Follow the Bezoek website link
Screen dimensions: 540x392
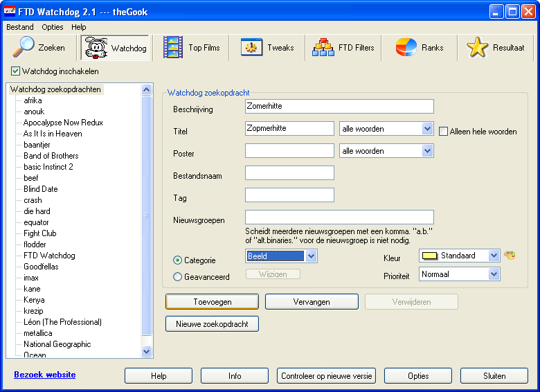[x=45, y=375]
